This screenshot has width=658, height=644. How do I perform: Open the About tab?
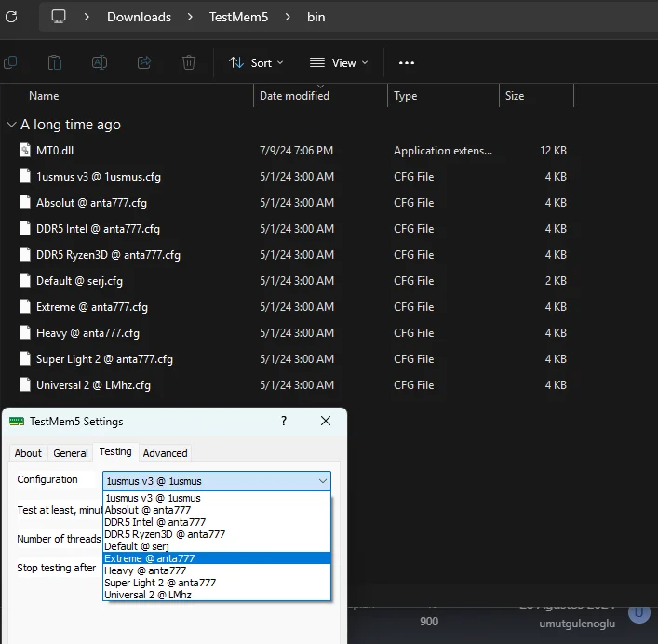pos(28,453)
